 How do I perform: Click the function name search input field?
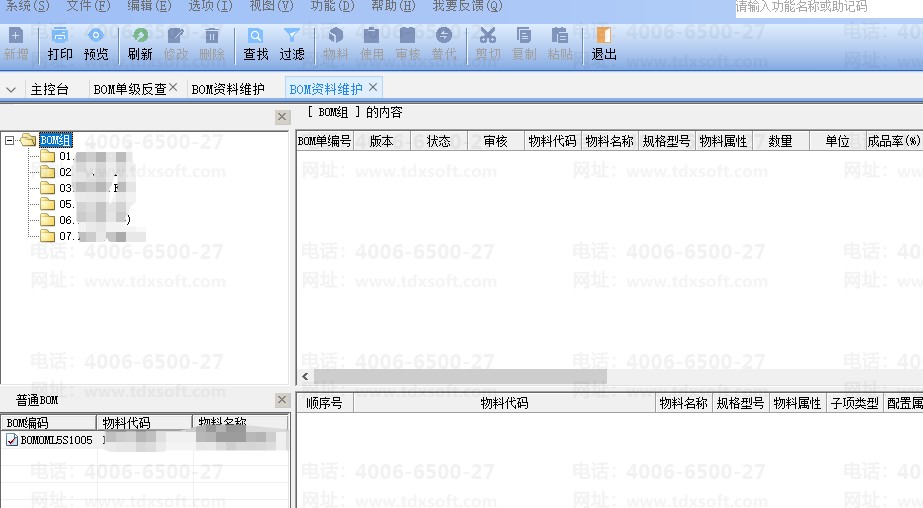tap(825, 7)
